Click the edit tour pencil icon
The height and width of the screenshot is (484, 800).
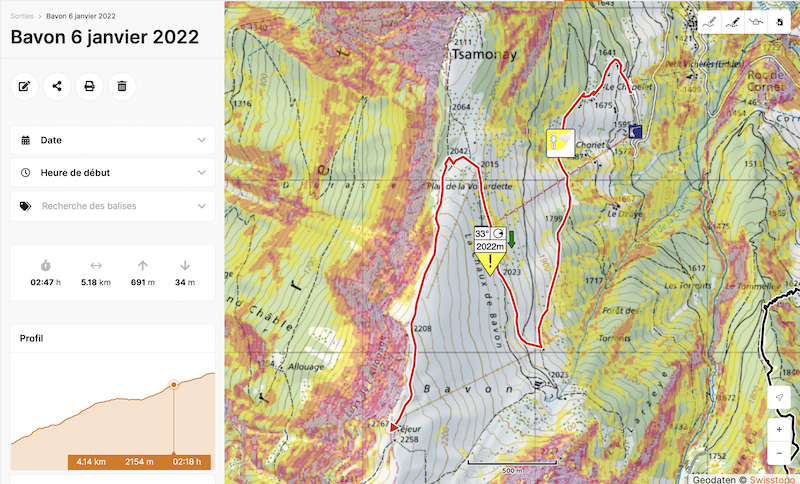point(24,86)
